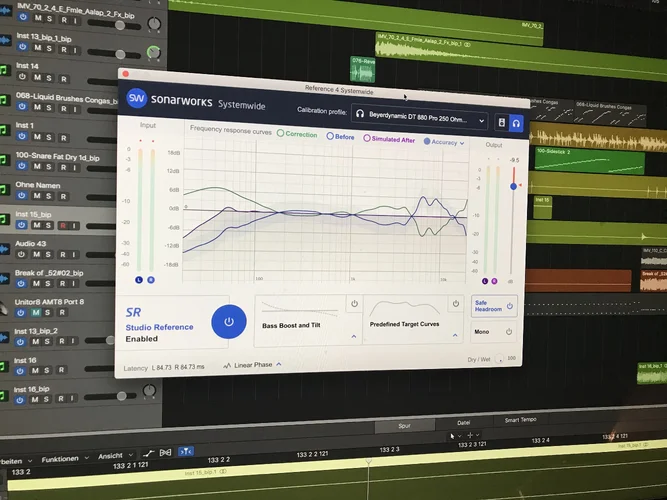Toggle power on Inst 13_bip_2 track
Image resolution: width=667 pixels, height=500 pixels.
tap(20, 341)
